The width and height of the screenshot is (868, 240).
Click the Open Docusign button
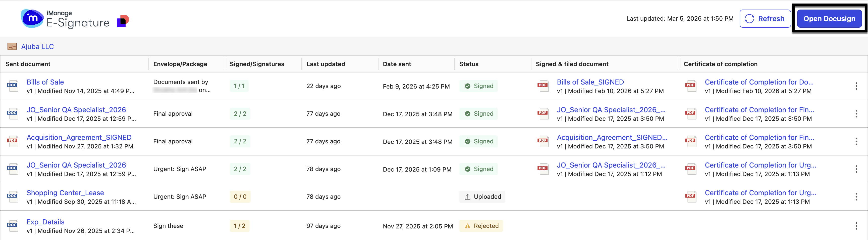point(829,19)
